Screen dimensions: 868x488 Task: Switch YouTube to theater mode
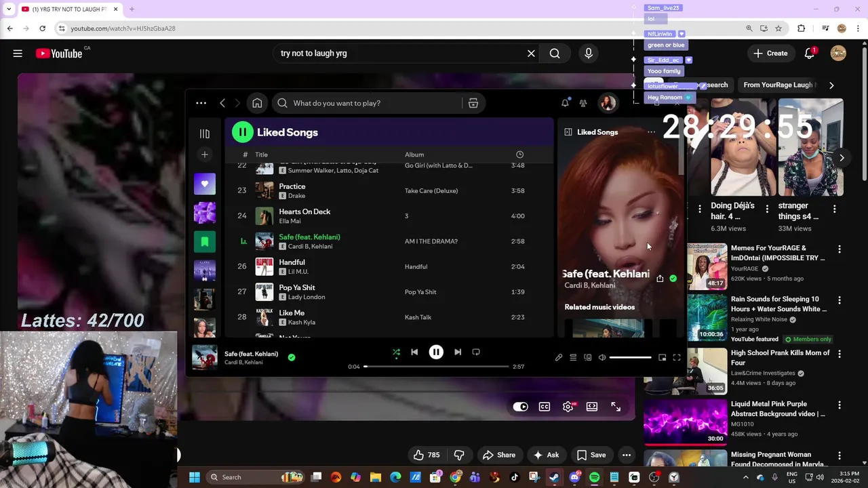click(592, 407)
